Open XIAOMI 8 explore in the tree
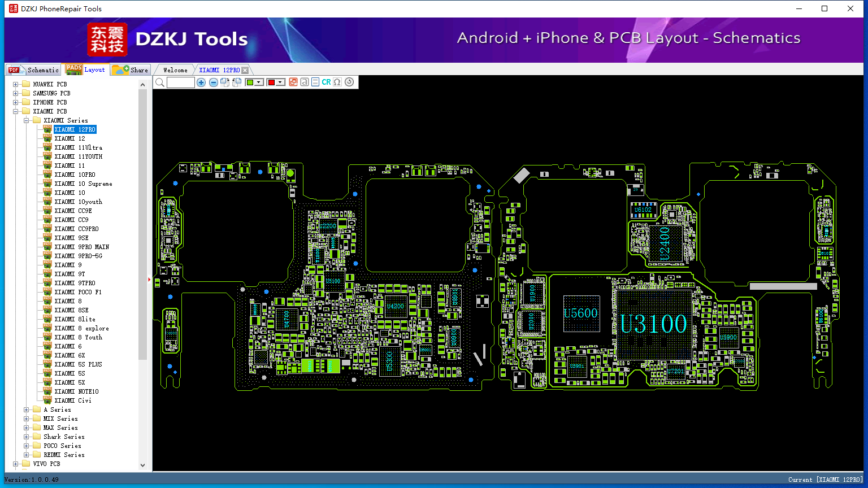Image resolution: width=868 pixels, height=488 pixels. click(x=81, y=328)
